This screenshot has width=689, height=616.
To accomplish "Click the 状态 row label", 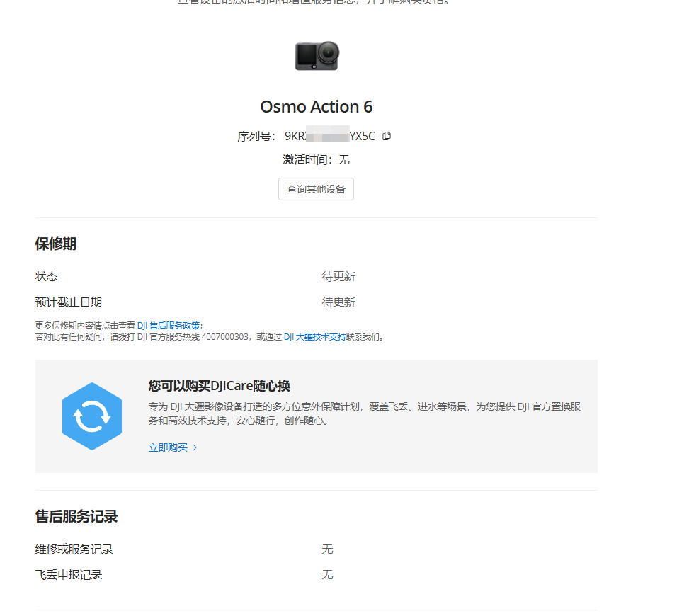I will tap(46, 276).
